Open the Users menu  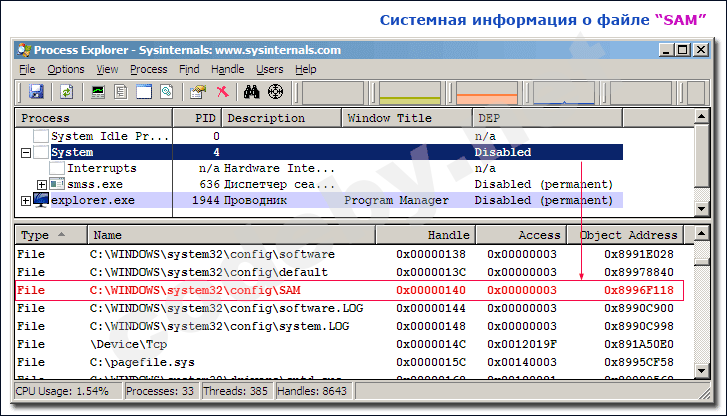coord(270,70)
